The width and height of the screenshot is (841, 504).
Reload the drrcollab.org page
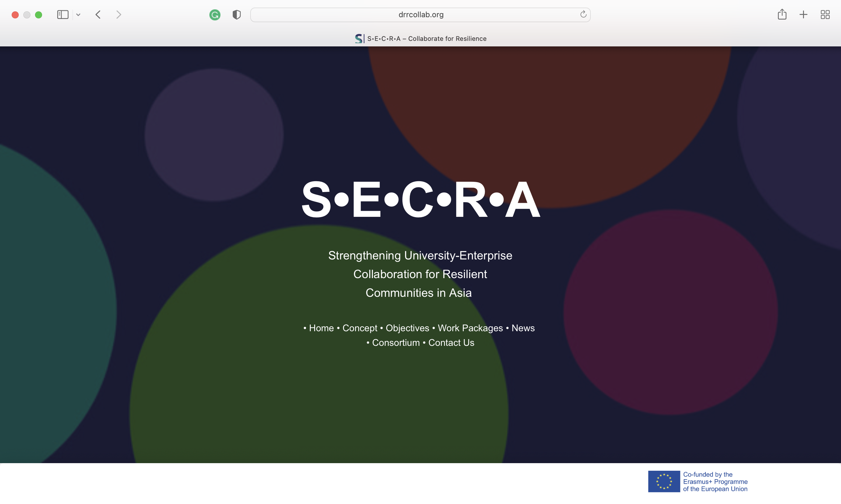pyautogui.click(x=583, y=14)
